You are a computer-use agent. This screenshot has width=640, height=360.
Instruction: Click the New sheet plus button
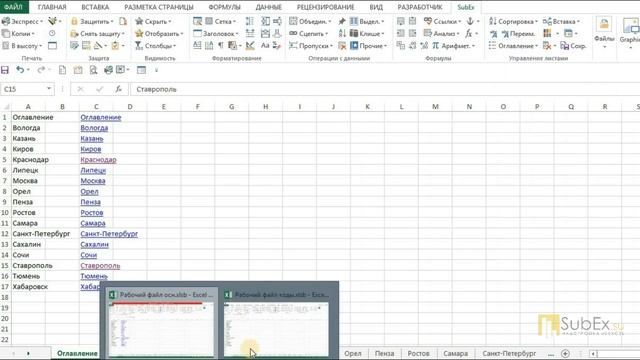(x=565, y=353)
